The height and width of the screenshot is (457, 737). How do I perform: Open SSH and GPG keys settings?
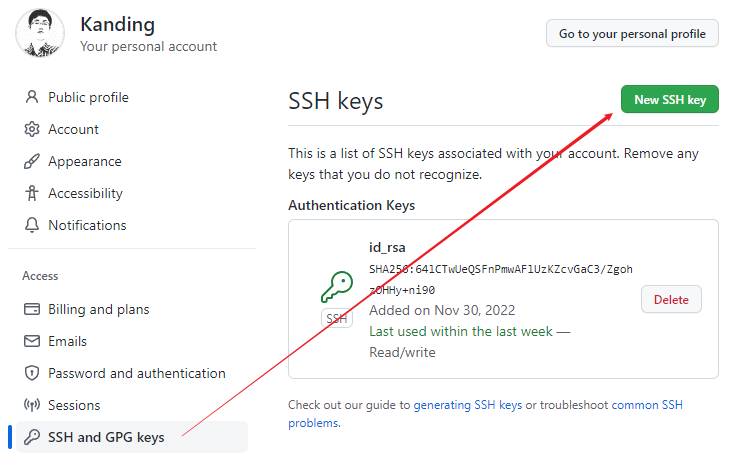tap(106, 437)
